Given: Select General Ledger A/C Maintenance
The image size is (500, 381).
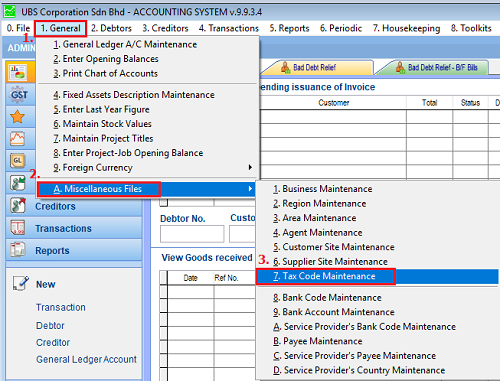Looking at the screenshot, I should pyautogui.click(x=148, y=44).
